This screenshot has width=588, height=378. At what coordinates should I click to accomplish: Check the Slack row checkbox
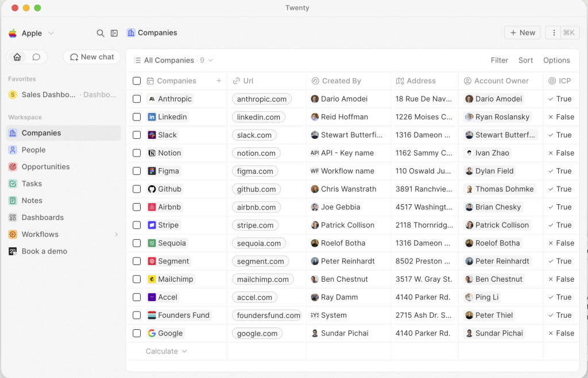[x=137, y=135]
